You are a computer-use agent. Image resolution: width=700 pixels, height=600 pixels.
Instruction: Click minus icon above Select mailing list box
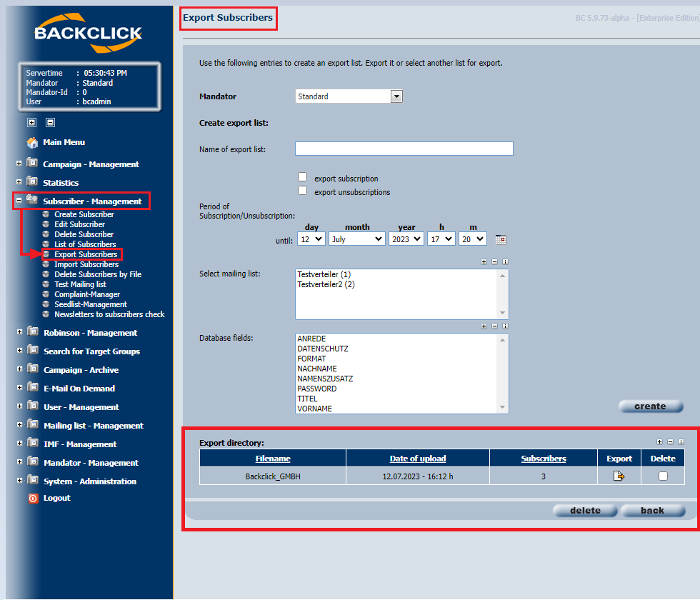tap(494, 262)
